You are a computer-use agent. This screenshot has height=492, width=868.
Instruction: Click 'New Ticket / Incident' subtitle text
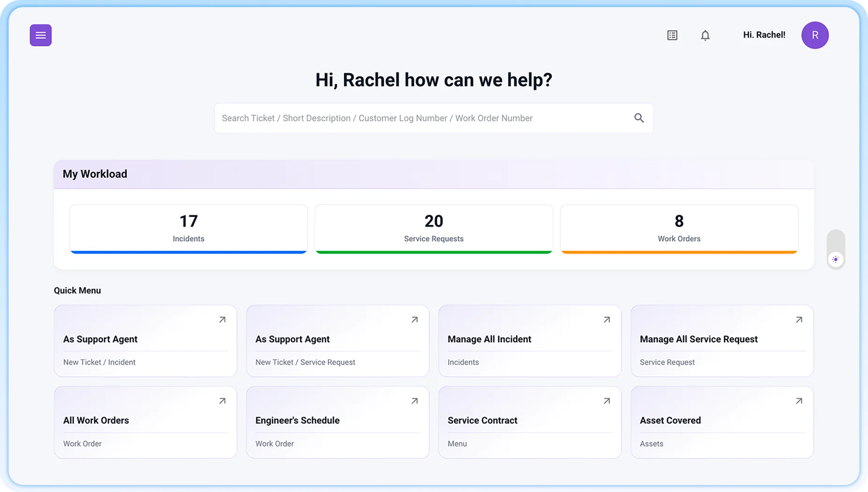point(99,362)
